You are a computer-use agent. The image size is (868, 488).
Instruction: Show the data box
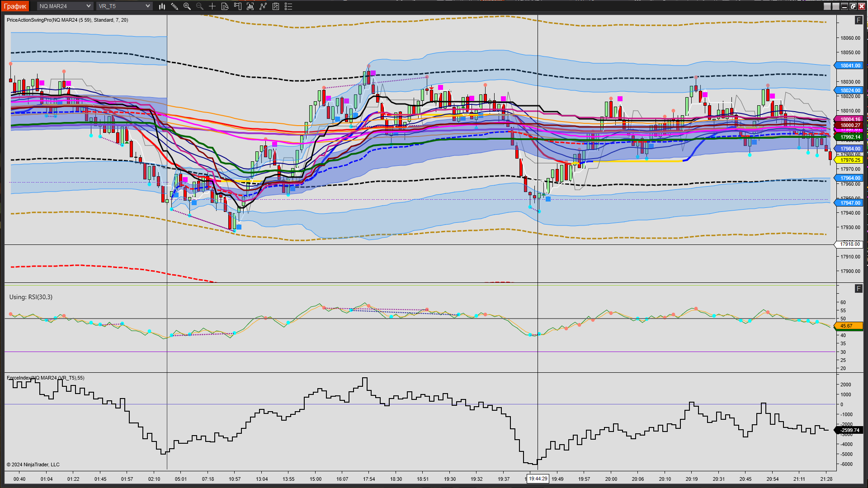(x=225, y=6)
